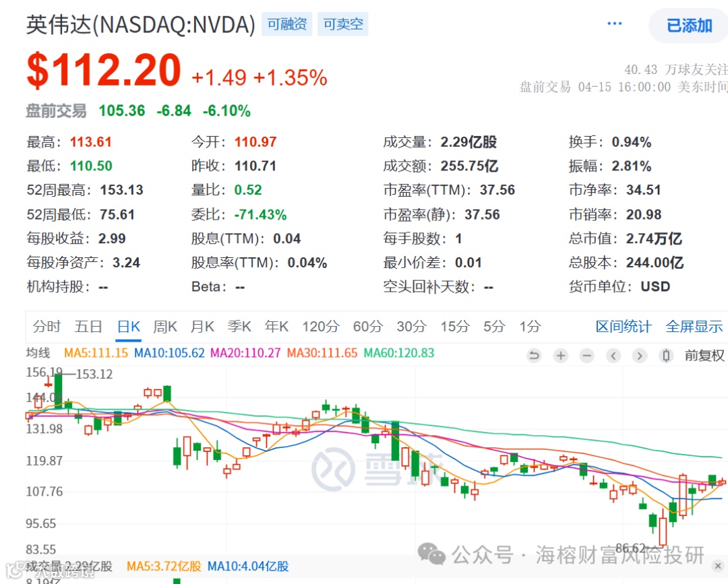Switch to the 120分 chart tab
Image resolution: width=728 pixels, height=584 pixels.
(321, 327)
